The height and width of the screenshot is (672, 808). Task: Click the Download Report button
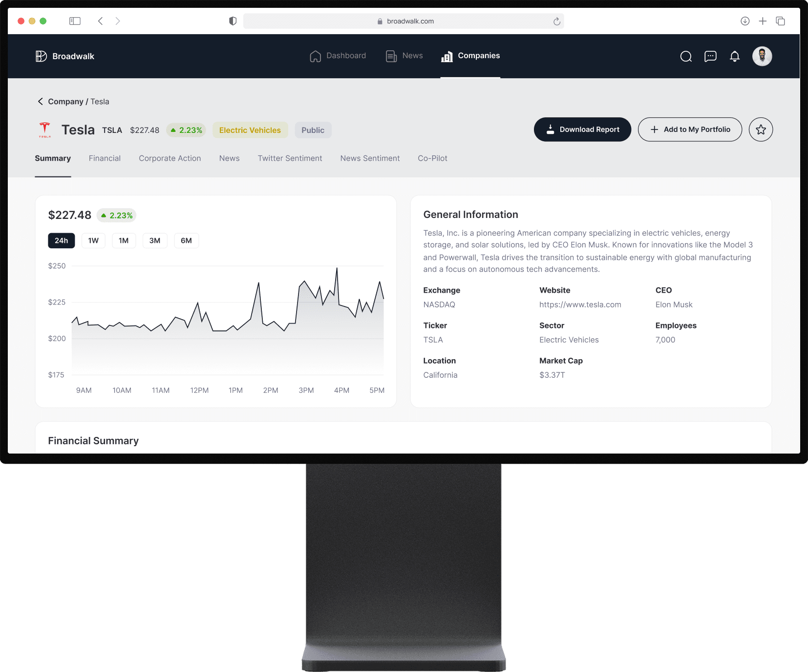(582, 130)
